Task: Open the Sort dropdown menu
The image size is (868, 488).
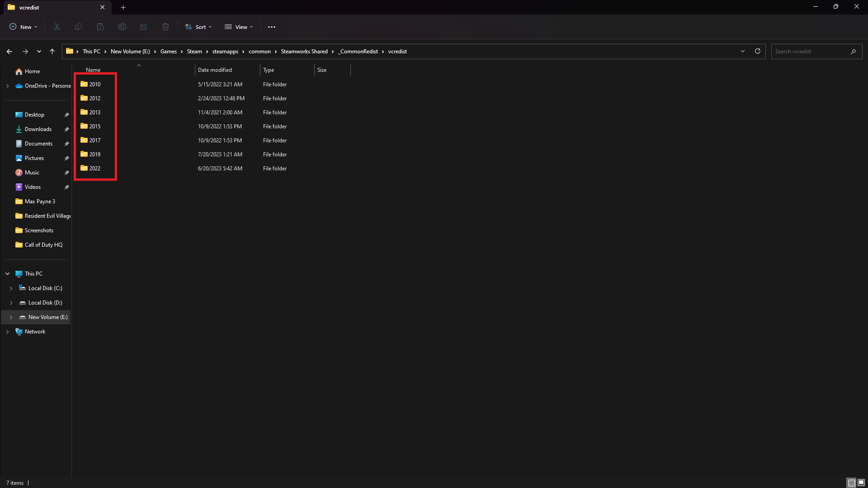Action: pos(198,27)
